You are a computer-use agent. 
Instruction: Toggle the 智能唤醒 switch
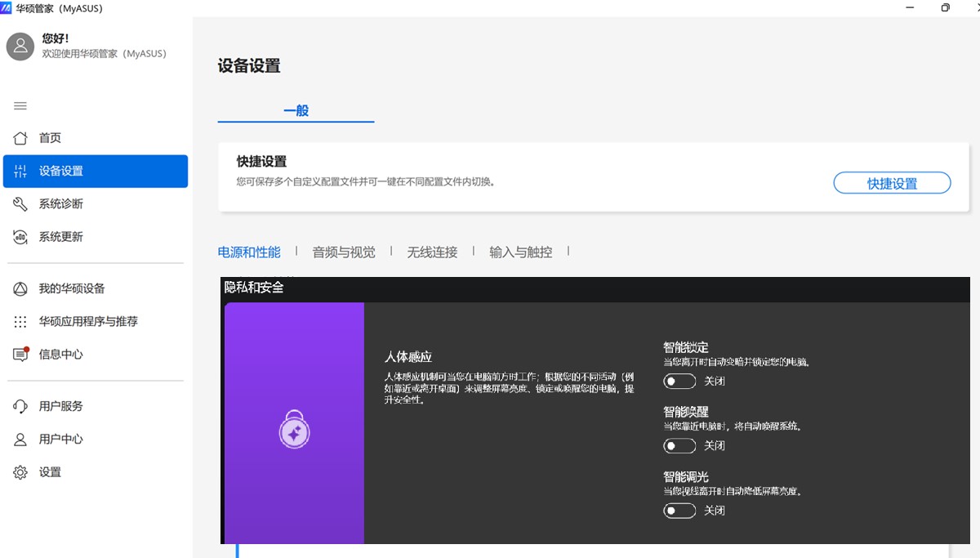click(679, 445)
